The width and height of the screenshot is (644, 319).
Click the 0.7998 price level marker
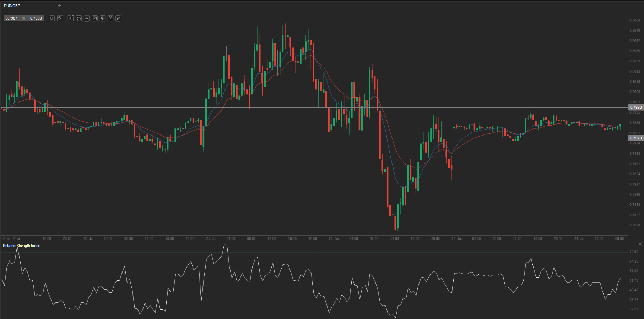click(635, 107)
